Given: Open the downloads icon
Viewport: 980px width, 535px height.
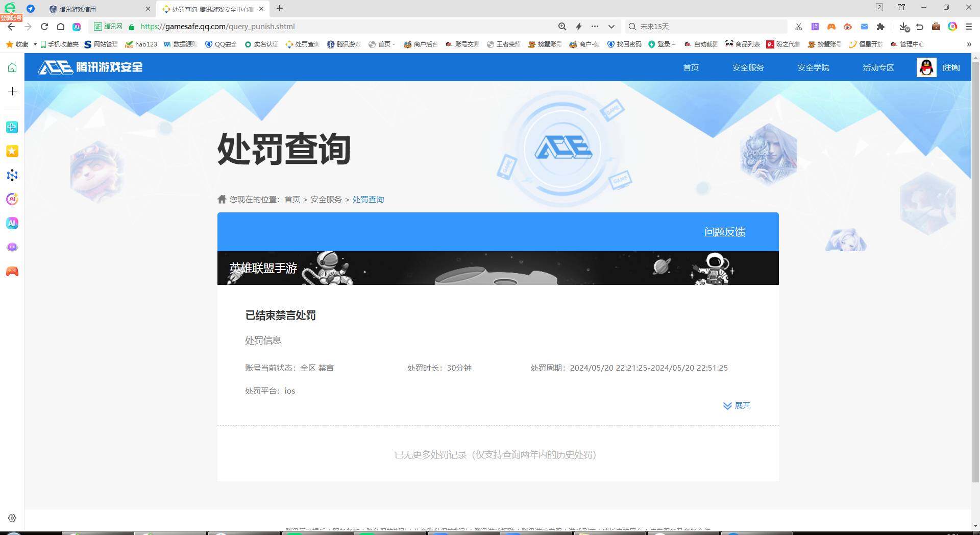Looking at the screenshot, I should click(904, 27).
